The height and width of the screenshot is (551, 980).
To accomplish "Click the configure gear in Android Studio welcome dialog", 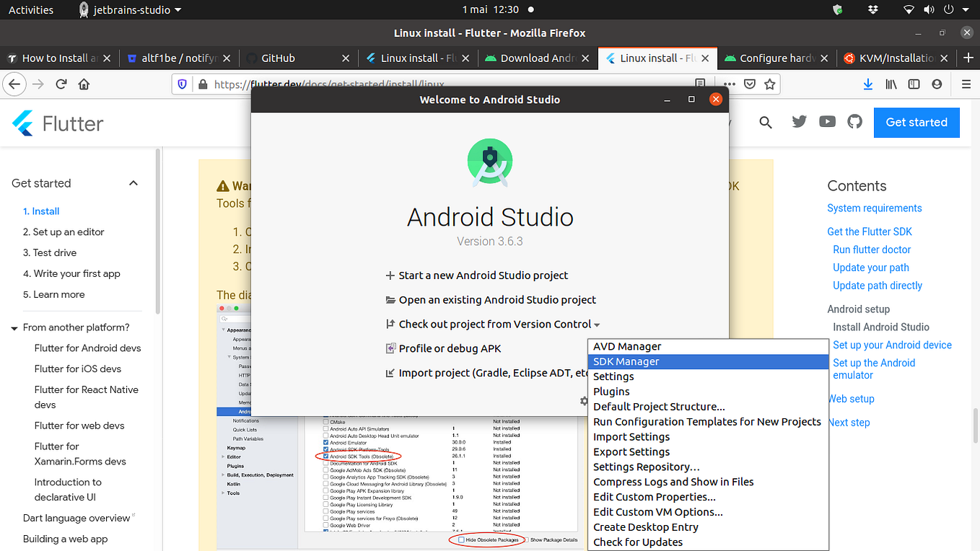I will [583, 402].
